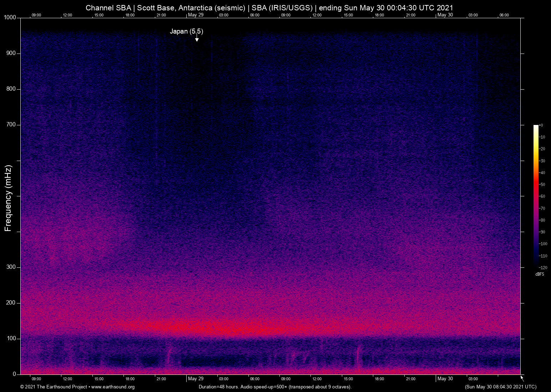Click the 'Frequency (mHz)' axis label
Screen dimensions: 551x392
tap(8, 198)
